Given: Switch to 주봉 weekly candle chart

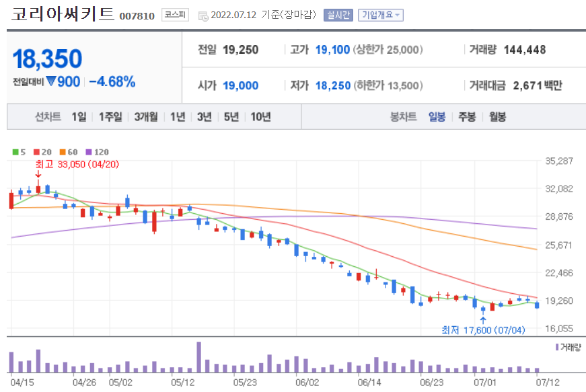Looking at the screenshot, I should point(467,117).
